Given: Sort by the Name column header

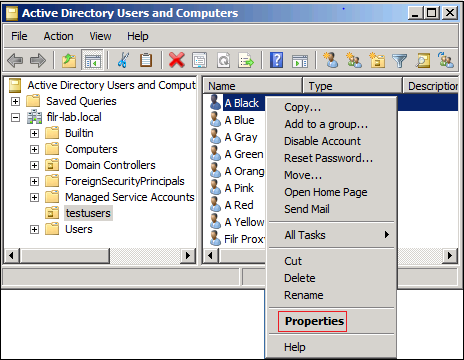Looking at the screenshot, I should (253, 86).
